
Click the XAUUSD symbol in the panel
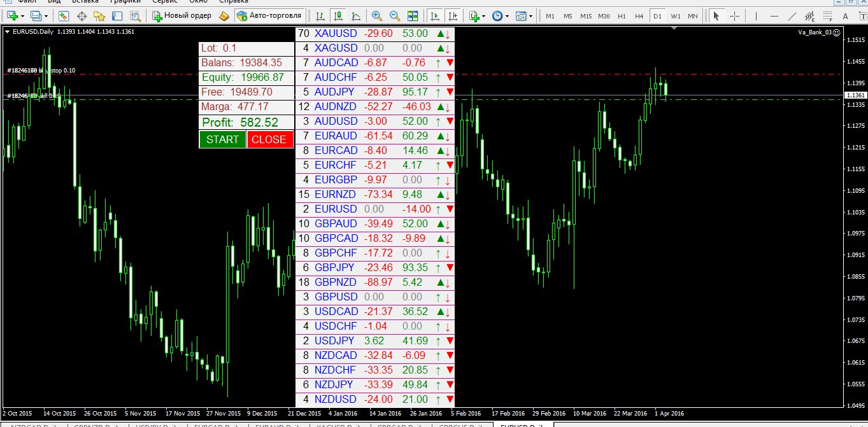point(336,33)
